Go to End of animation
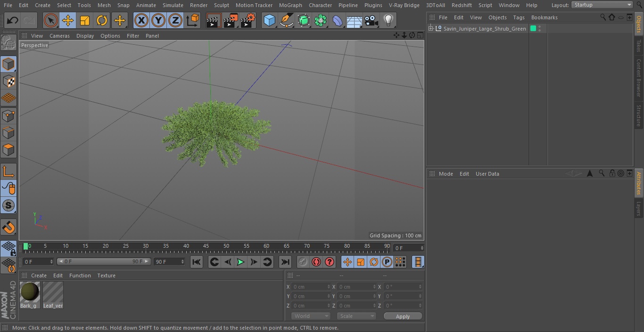The width and height of the screenshot is (644, 332). [x=285, y=262]
